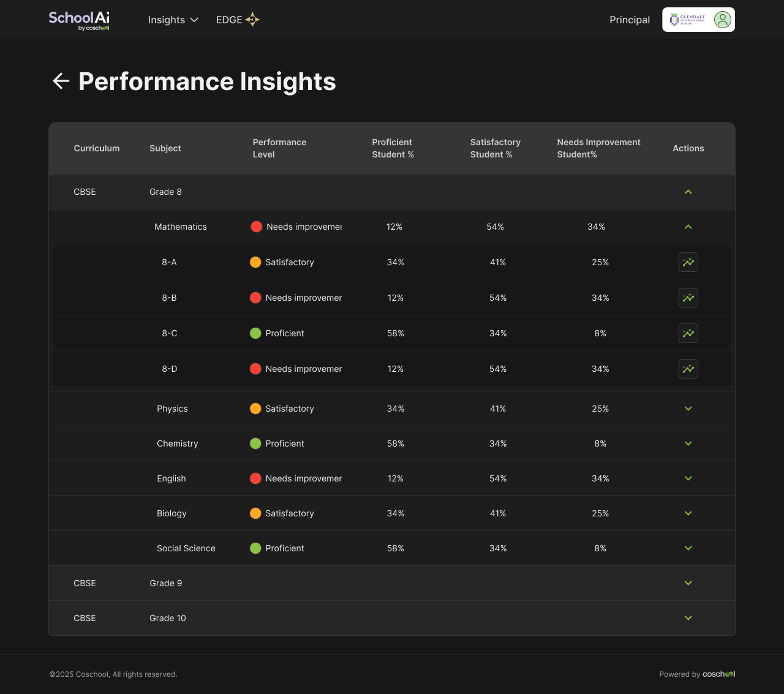784x694 pixels.
Task: Open analytics icon for section 8-D
Action: pyautogui.click(x=688, y=369)
